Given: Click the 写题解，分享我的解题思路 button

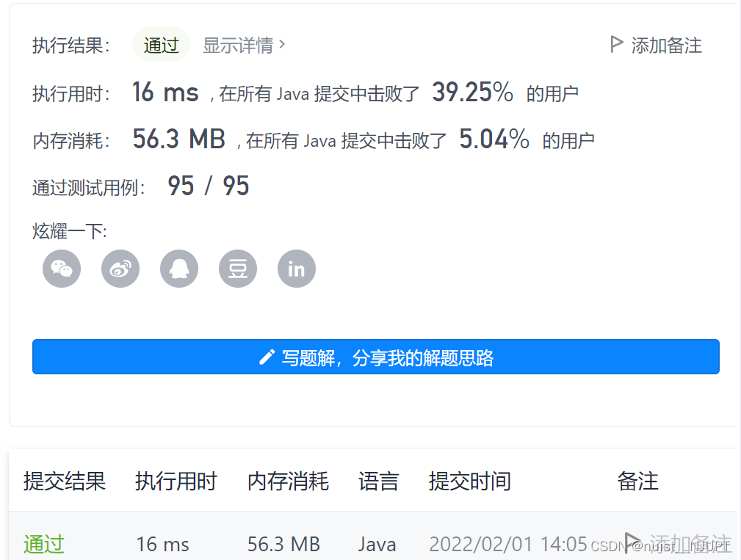Looking at the screenshot, I should (376, 357).
